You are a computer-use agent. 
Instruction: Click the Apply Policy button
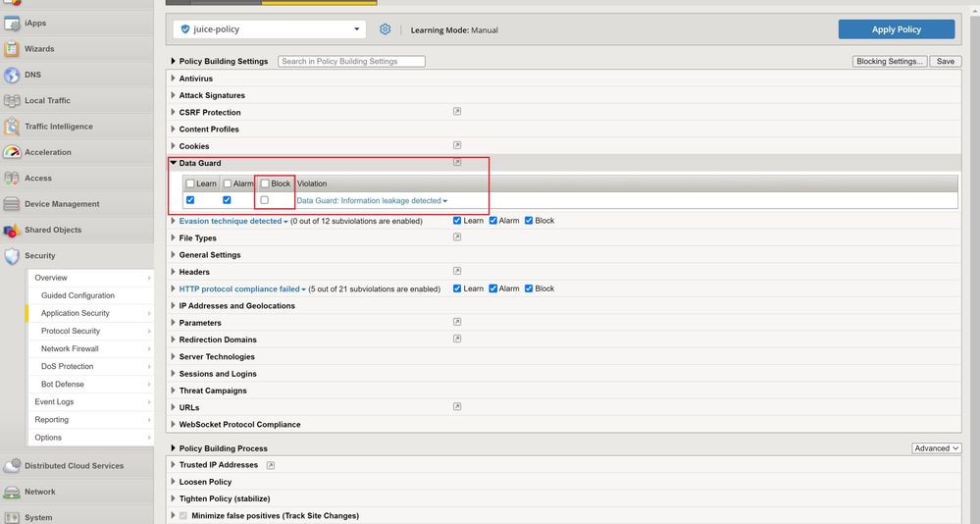click(896, 29)
